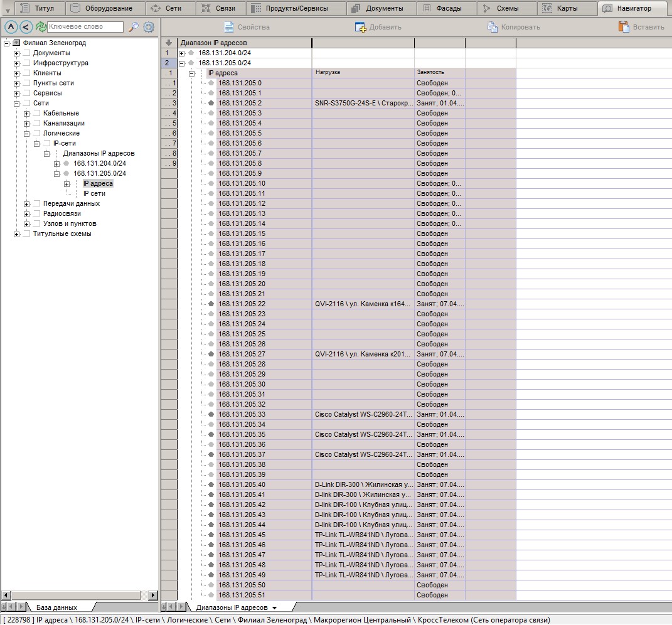Click the Добавить toolbar button
Image resolution: width=672 pixels, height=625 pixels.
378,27
